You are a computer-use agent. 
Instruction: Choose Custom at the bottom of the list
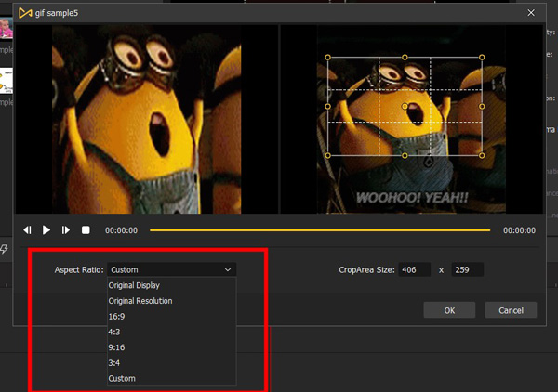point(171,378)
